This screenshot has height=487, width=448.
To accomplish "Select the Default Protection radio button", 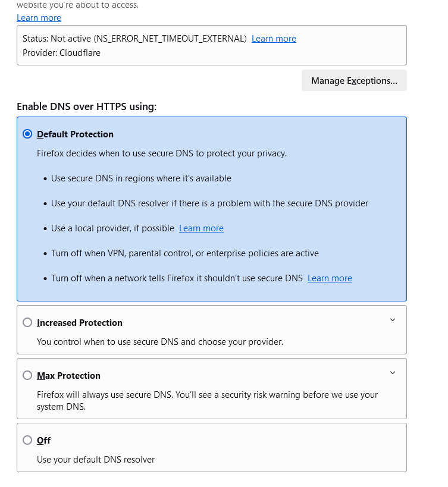I will 27,134.
